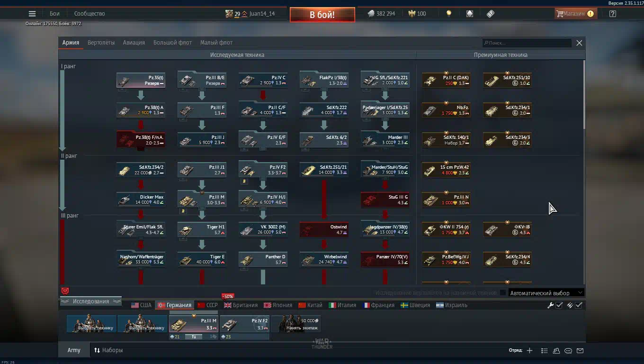The width and height of the screenshot is (644, 364).
Task: Select premium Pz.II C (DAK) card
Action: click(x=446, y=81)
